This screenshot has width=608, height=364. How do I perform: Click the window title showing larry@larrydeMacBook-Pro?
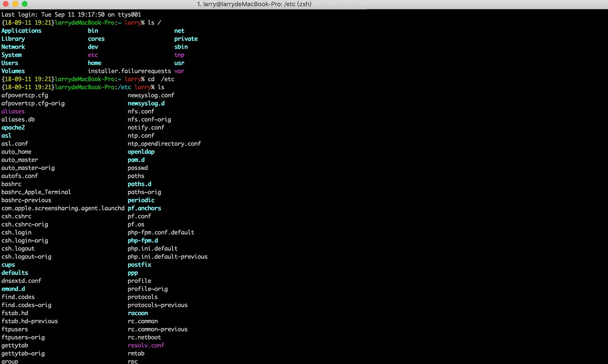254,4
